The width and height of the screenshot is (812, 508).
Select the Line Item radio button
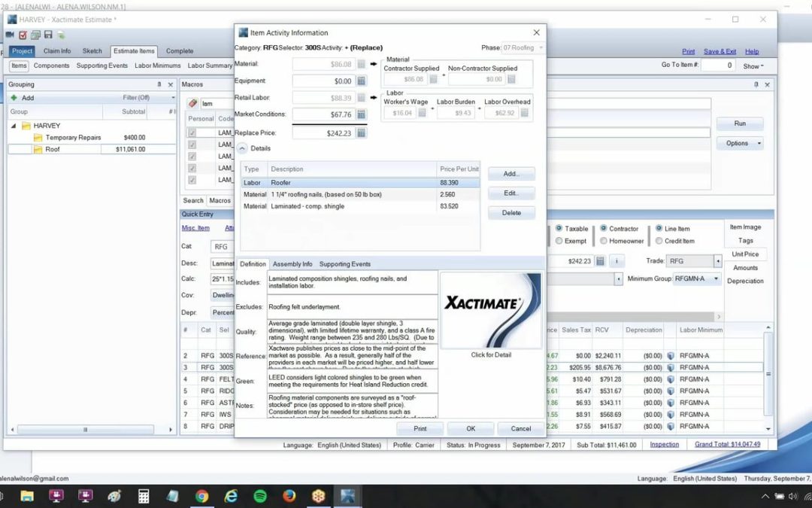click(x=659, y=229)
